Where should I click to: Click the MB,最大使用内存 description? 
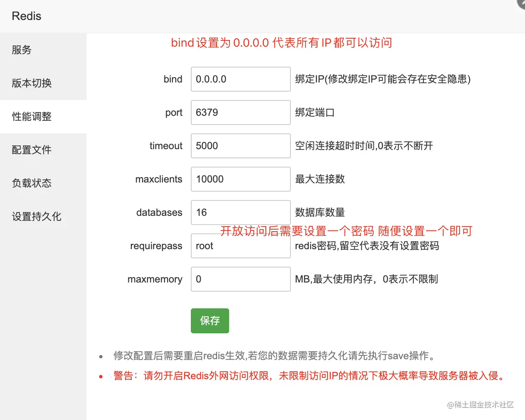[367, 279]
